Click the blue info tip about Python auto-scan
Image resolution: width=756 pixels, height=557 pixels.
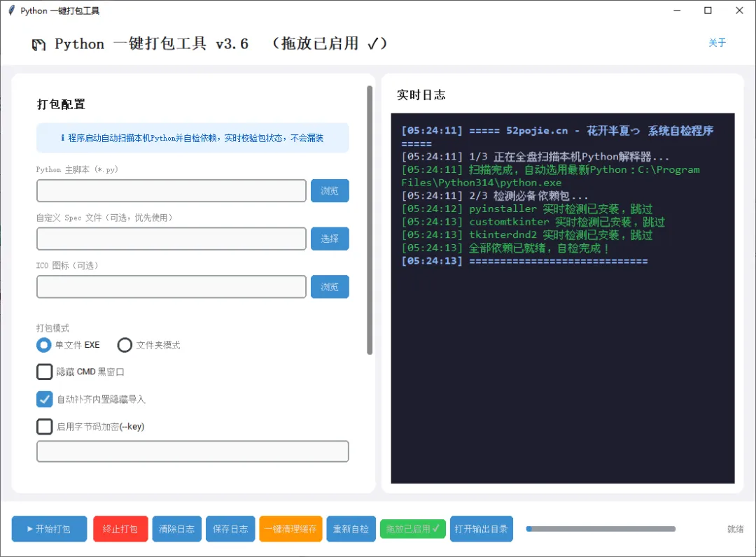(192, 138)
